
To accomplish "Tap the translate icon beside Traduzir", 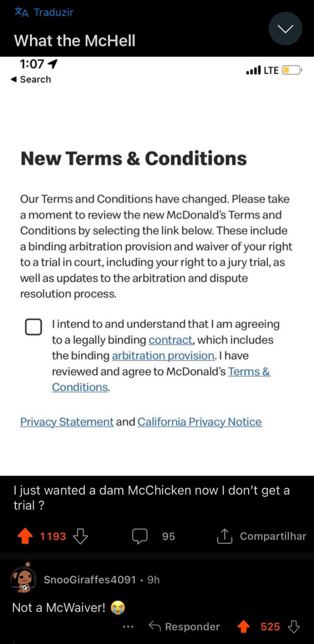I will (x=21, y=12).
